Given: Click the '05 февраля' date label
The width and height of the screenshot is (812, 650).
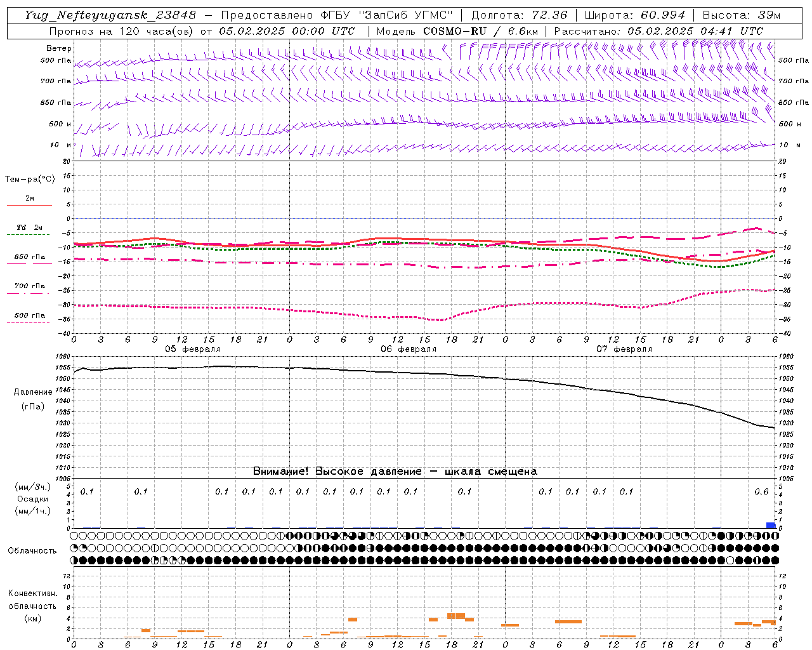Looking at the screenshot, I should tap(193, 349).
